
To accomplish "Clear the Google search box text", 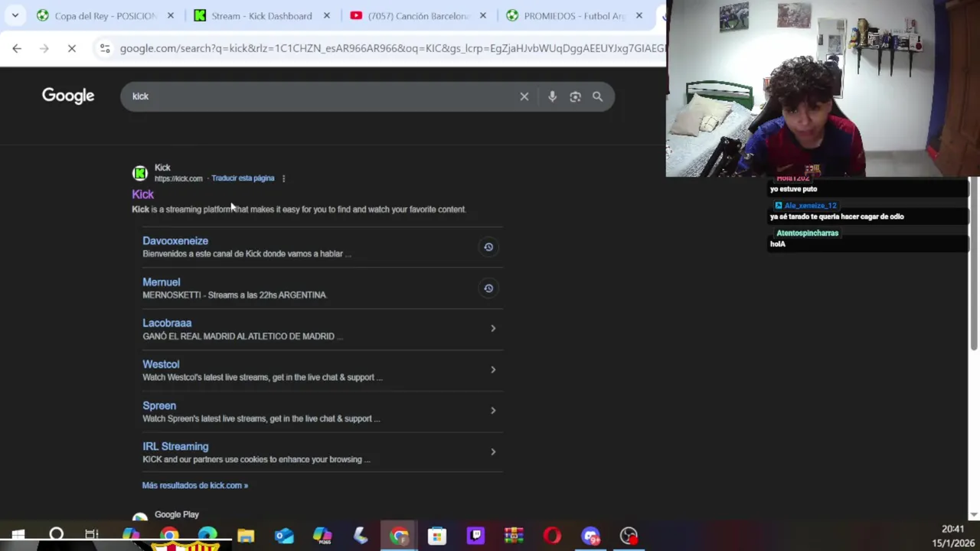I will click(524, 96).
